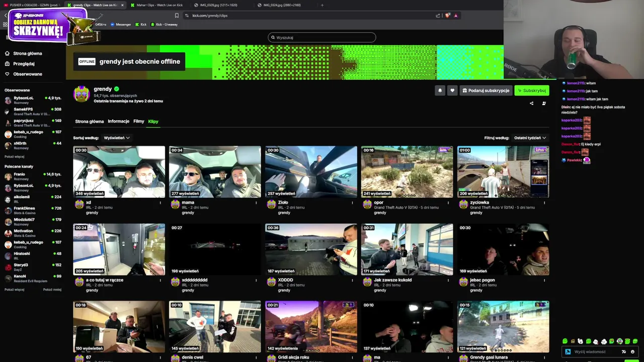Click the browser share icon in address bar
The height and width of the screenshot is (362, 644).
tap(438, 16)
